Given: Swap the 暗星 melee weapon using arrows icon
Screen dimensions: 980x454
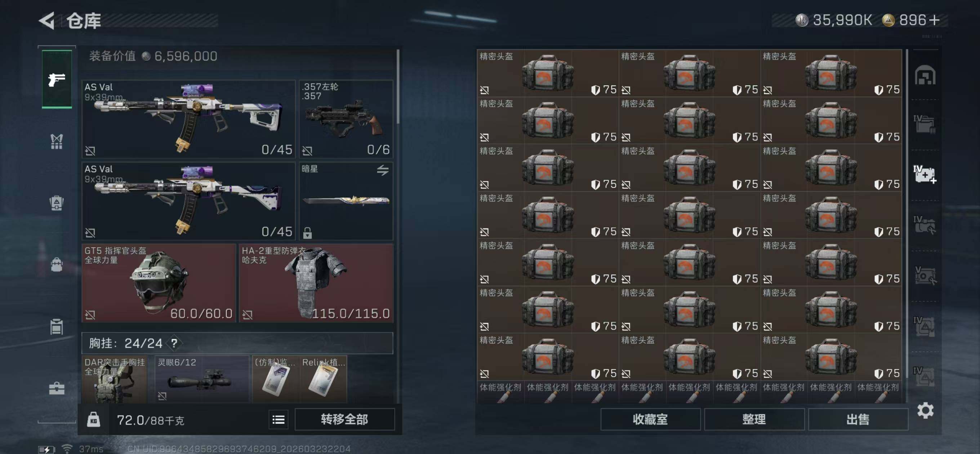Looking at the screenshot, I should click(x=383, y=170).
